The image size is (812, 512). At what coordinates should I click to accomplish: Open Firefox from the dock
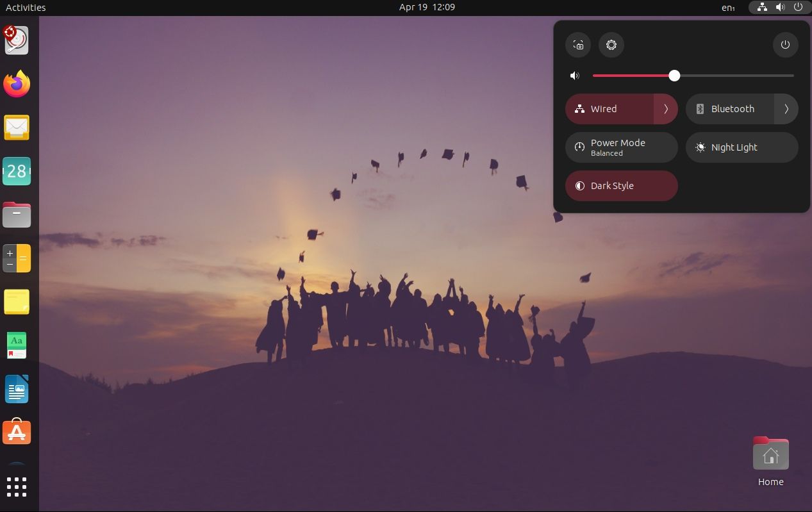click(17, 83)
